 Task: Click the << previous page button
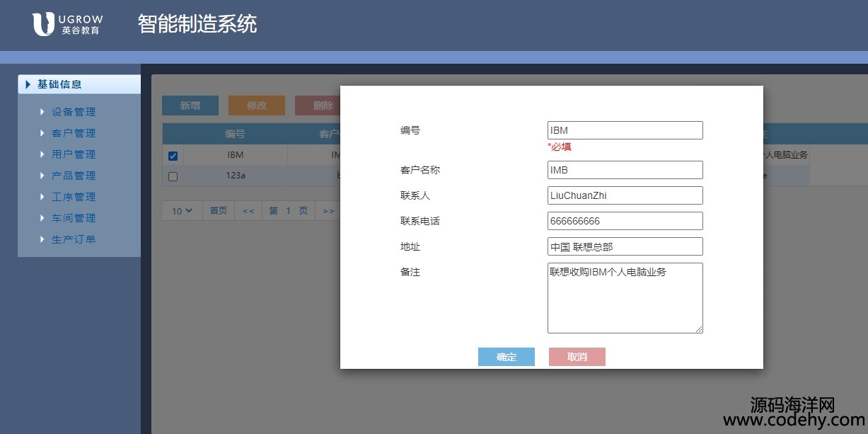pos(248,211)
